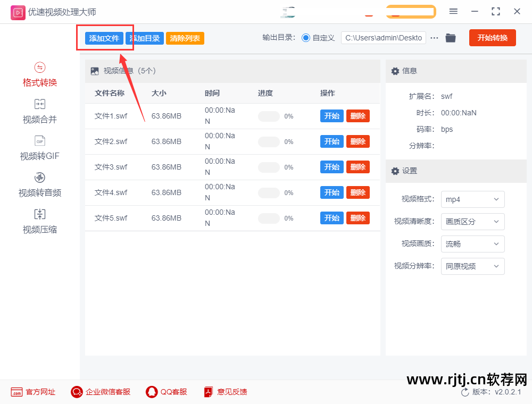This screenshot has width=532, height=404.
Task: Click the 开始转换 start conversion button
Action: click(x=492, y=38)
